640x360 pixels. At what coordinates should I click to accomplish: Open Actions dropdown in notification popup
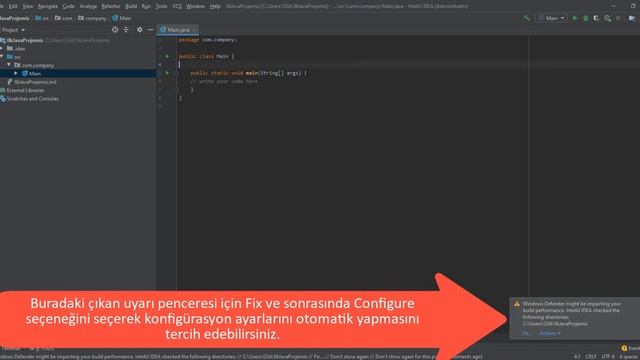click(549, 333)
